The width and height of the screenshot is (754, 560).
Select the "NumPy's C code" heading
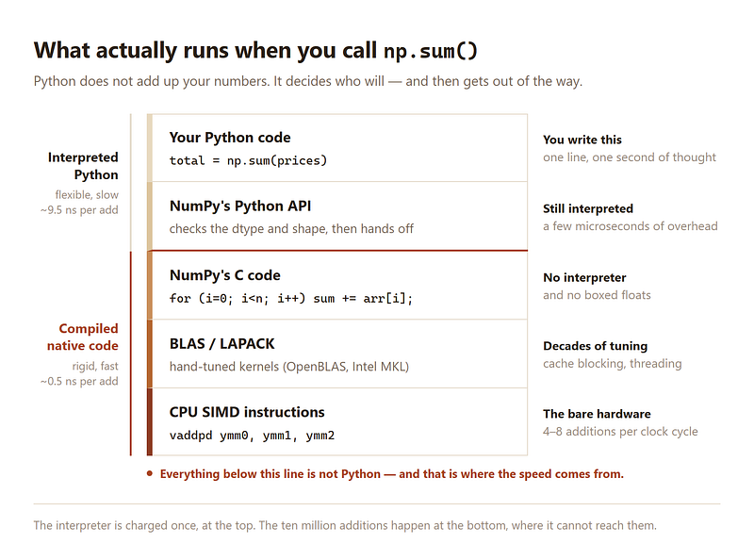(x=225, y=275)
